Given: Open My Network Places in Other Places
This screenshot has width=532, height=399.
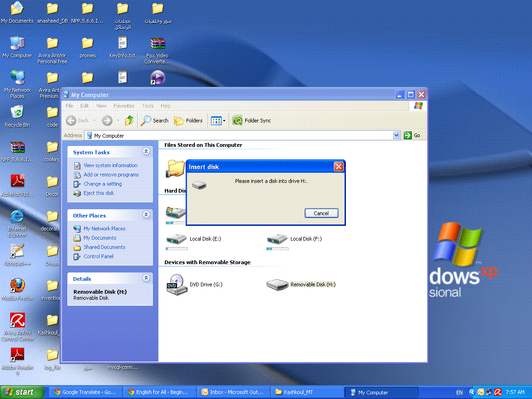Looking at the screenshot, I should point(104,228).
